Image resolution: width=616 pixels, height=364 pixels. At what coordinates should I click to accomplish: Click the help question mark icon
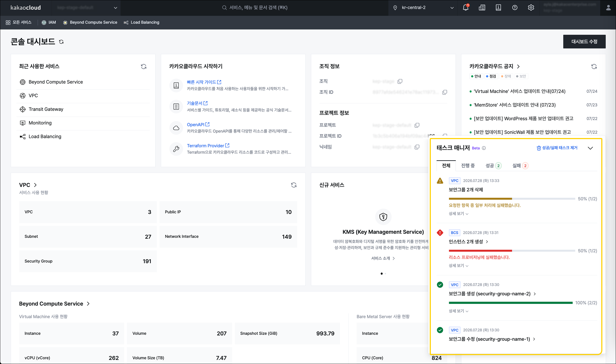tap(515, 8)
